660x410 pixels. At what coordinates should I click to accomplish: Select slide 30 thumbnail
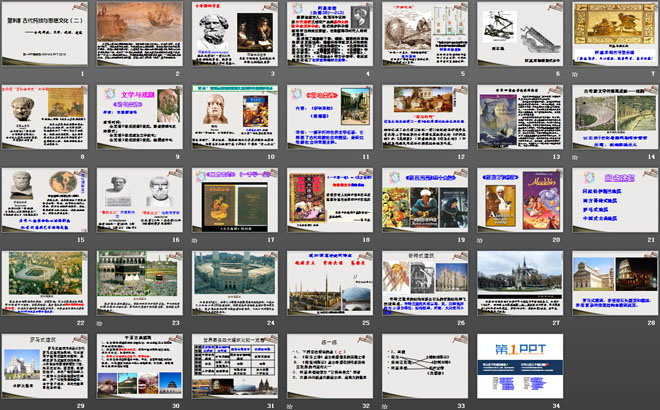[140, 366]
